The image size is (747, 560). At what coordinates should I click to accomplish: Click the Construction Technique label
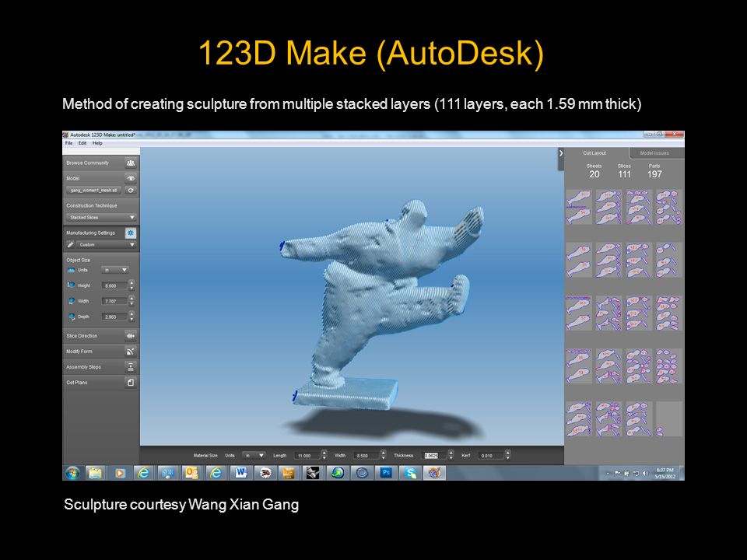pos(92,205)
